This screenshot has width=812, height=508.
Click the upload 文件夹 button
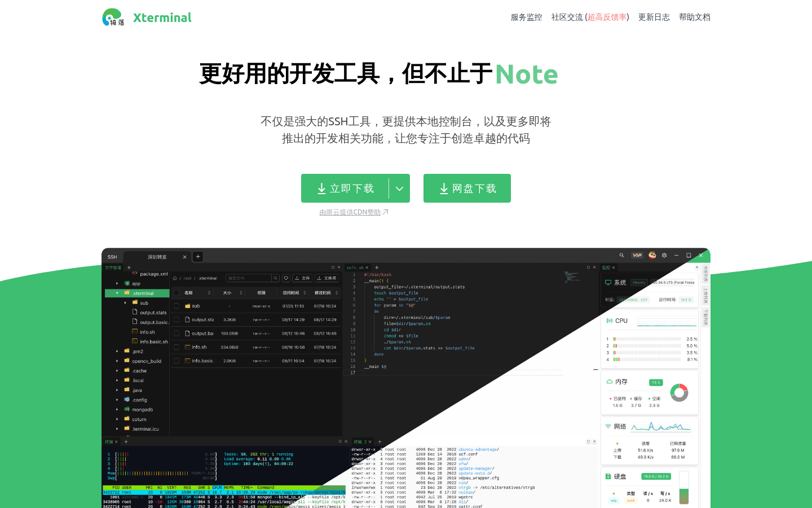(x=327, y=278)
